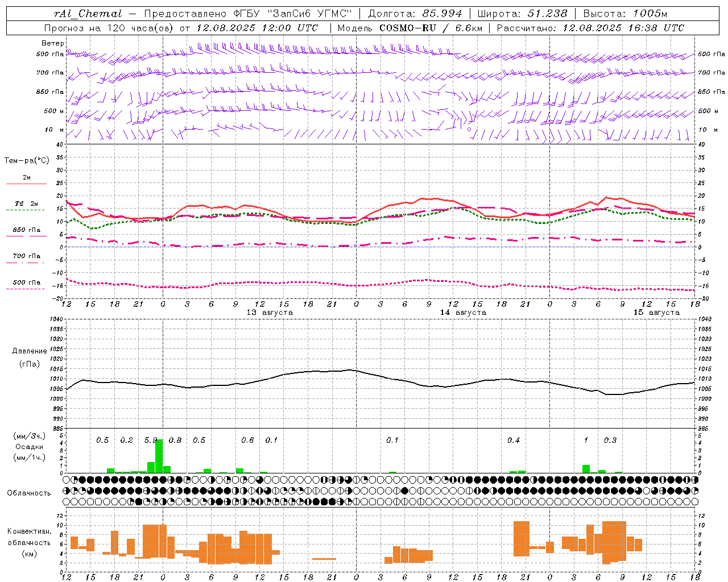
Task: Click the Тем-ра(°C) panel label
Action: 27,161
